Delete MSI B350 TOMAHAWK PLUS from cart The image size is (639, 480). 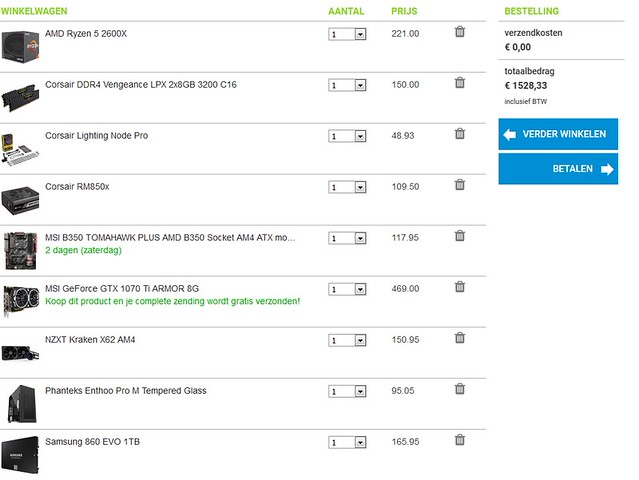pos(460,235)
